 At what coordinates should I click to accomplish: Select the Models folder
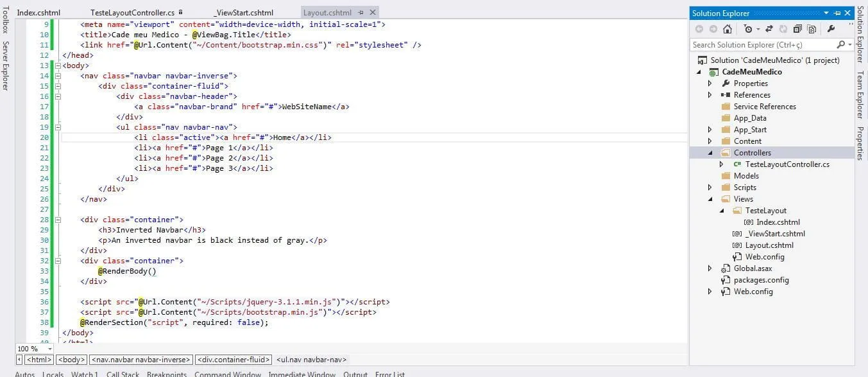pyautogui.click(x=746, y=176)
